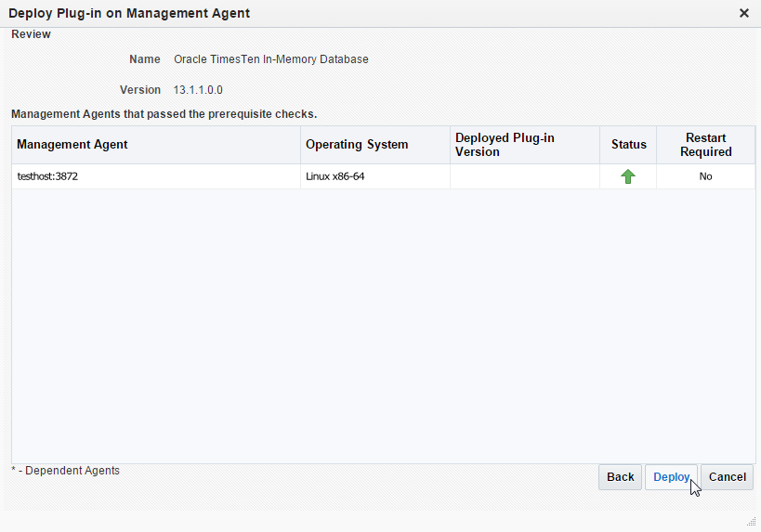Click the Restart Required column header

click(705, 145)
